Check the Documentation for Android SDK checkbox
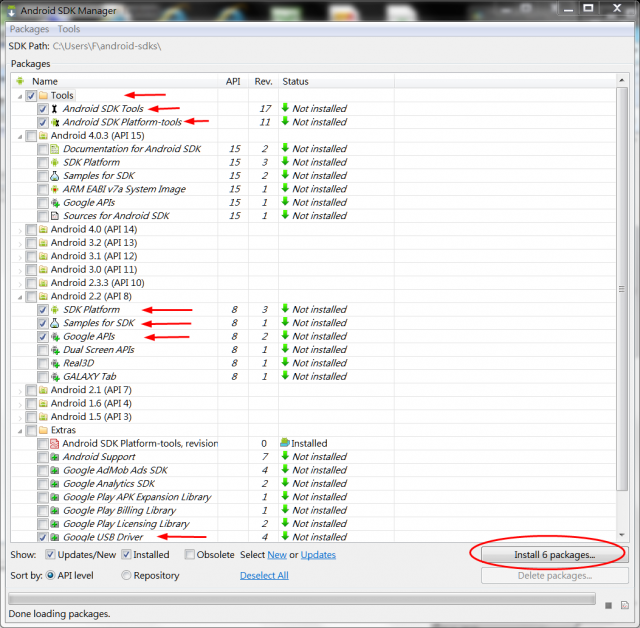The image size is (640, 628). pyautogui.click(x=42, y=149)
